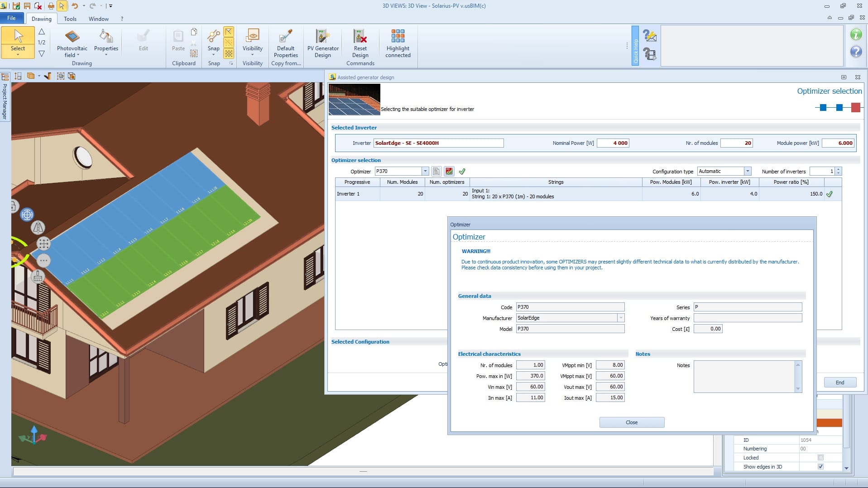Screen dimensions: 868x488
Task: Click the move arrows tool in 3D view
Action: 43,244
